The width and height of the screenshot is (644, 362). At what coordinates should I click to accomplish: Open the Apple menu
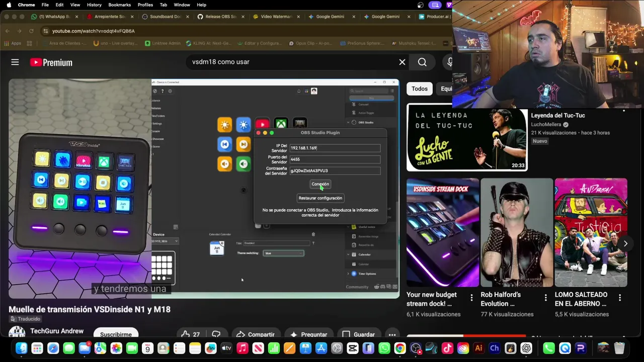click(x=9, y=5)
